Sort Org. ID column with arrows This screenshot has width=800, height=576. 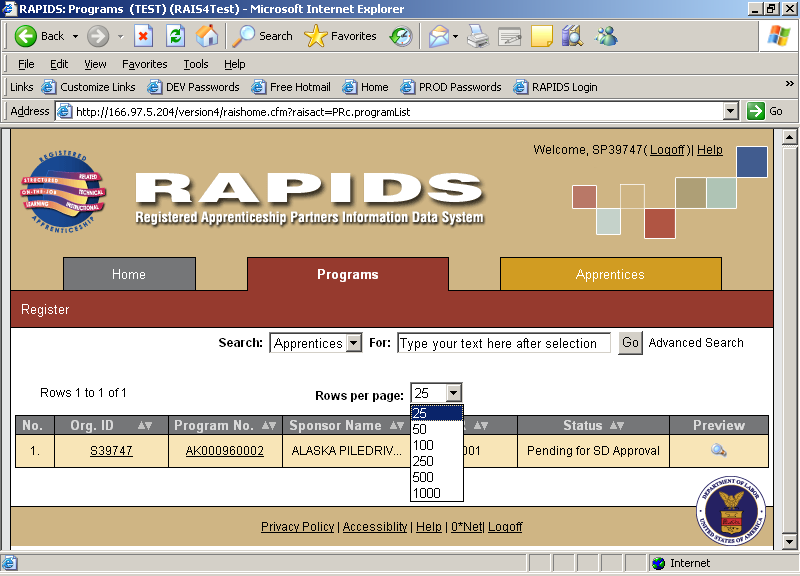(145, 426)
